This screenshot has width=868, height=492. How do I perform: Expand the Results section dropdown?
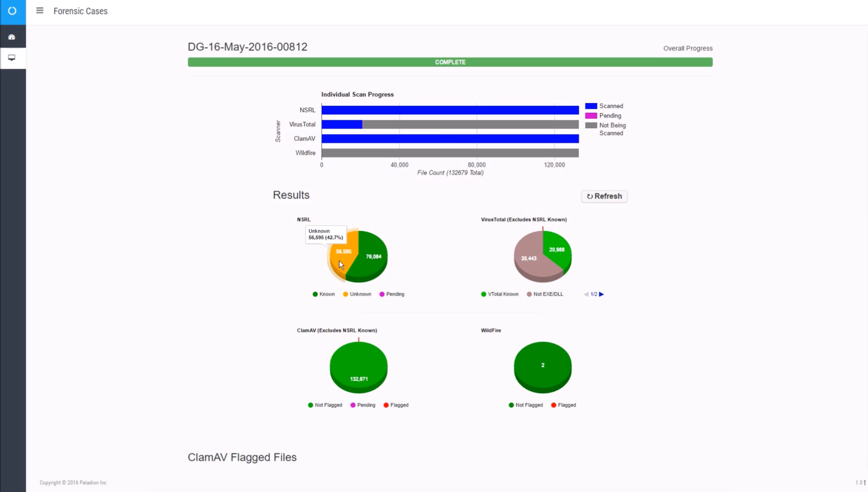(292, 195)
